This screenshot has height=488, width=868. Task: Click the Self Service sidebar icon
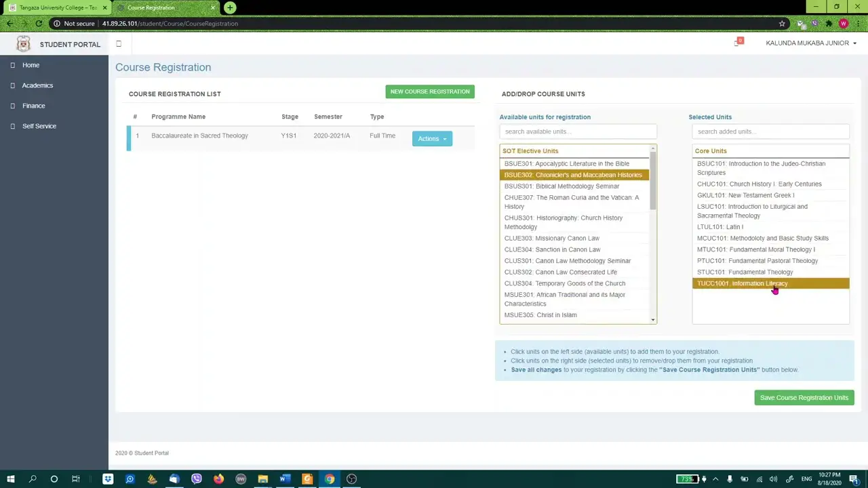coord(12,126)
